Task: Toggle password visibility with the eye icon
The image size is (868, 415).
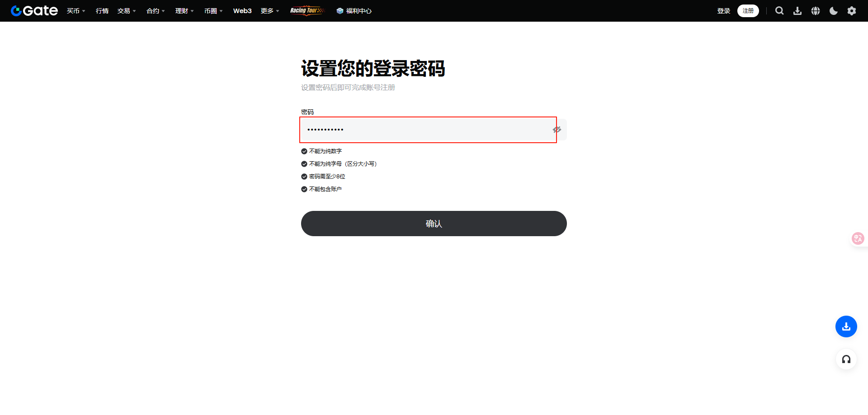Action: coord(557,130)
